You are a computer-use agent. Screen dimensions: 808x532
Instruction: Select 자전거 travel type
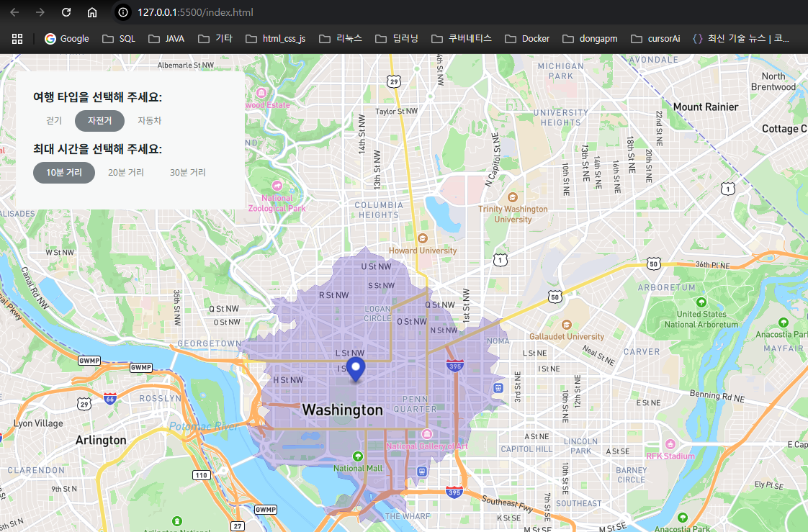coord(99,120)
